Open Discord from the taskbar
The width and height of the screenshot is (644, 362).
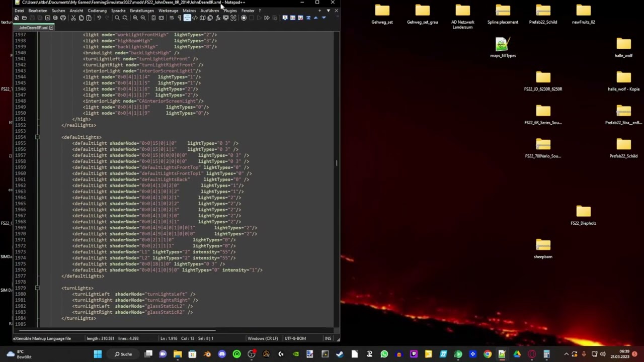click(x=222, y=354)
